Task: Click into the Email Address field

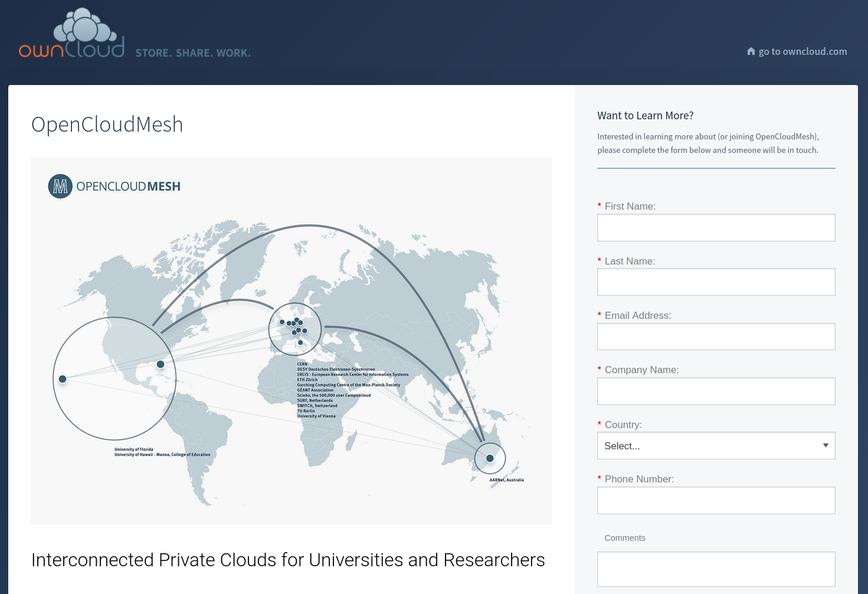Action: 716,337
